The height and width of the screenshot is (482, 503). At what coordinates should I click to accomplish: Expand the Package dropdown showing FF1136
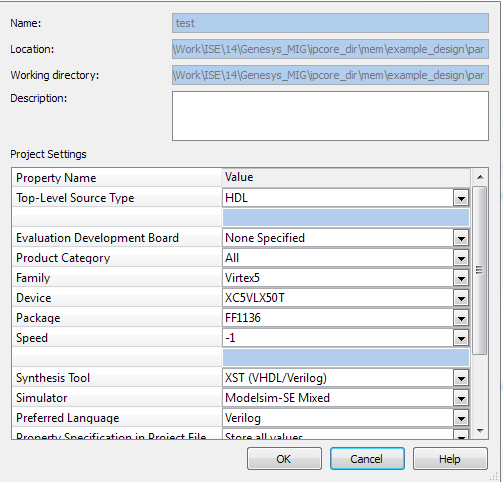click(x=461, y=318)
